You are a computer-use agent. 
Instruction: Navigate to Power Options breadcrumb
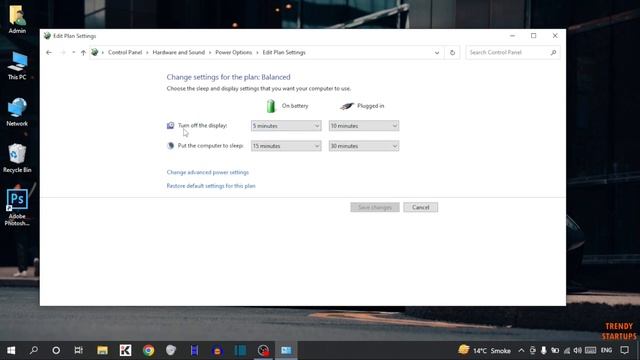click(x=233, y=52)
